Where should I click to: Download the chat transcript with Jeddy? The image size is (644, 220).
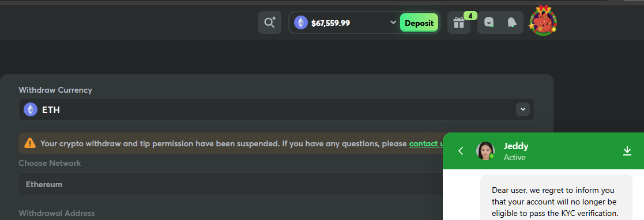tap(627, 151)
